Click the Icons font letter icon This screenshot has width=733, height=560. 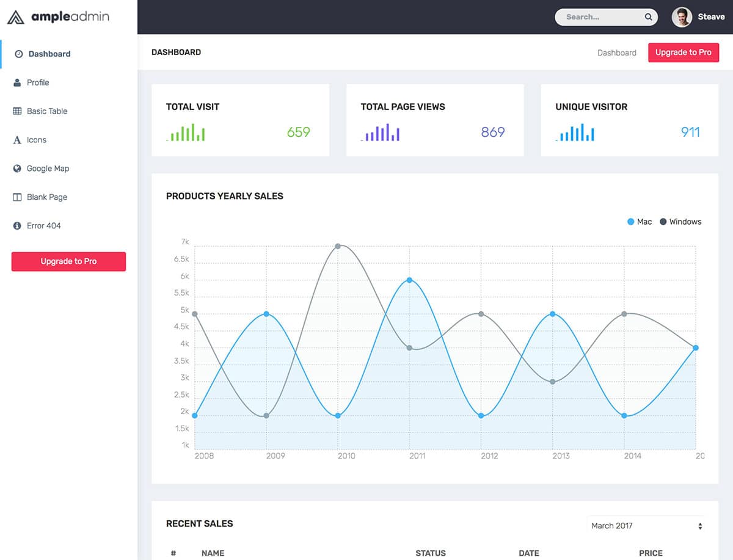coord(17,140)
